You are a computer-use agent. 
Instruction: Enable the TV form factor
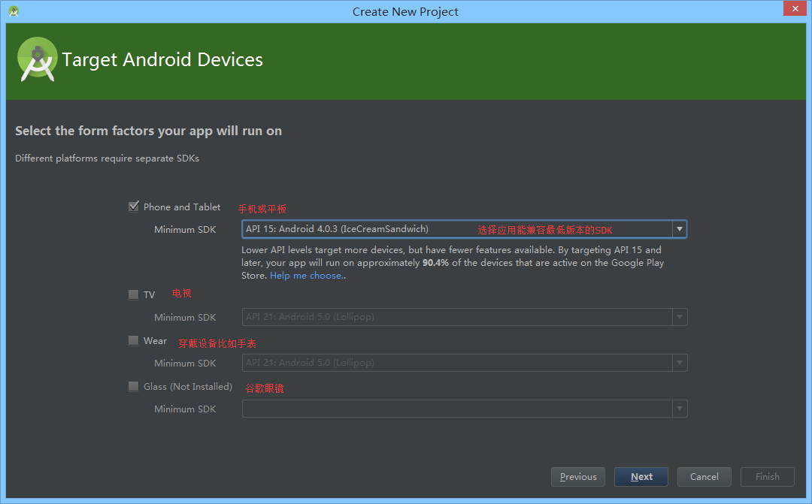point(133,294)
